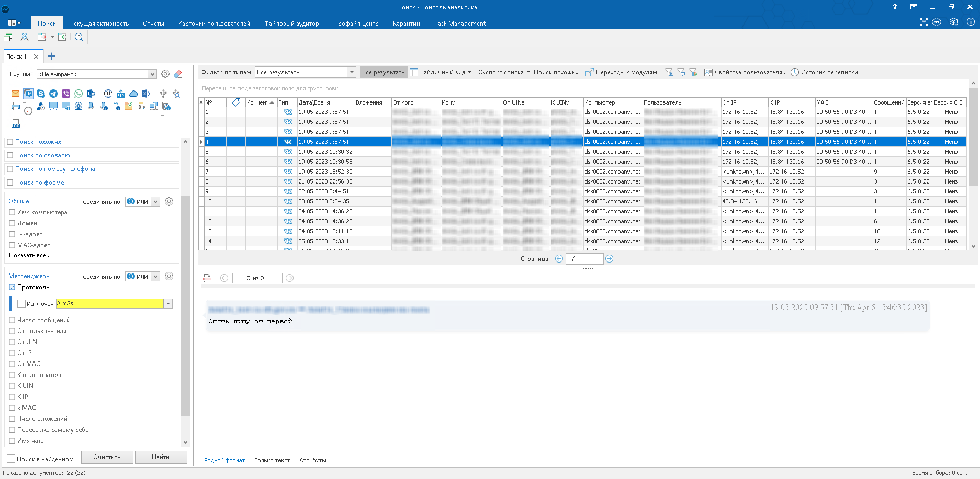Enable the 'Поиск похожих' checkbox
This screenshot has width=980, height=479.
click(10, 142)
